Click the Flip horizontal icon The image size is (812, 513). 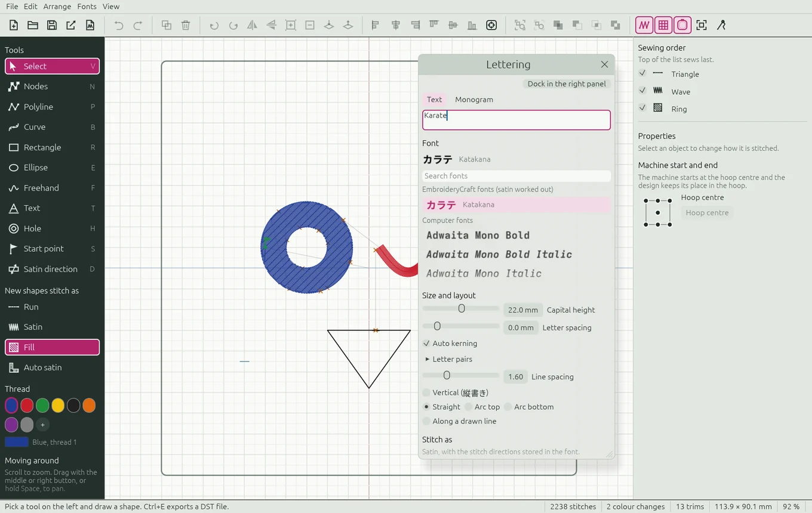pos(253,25)
